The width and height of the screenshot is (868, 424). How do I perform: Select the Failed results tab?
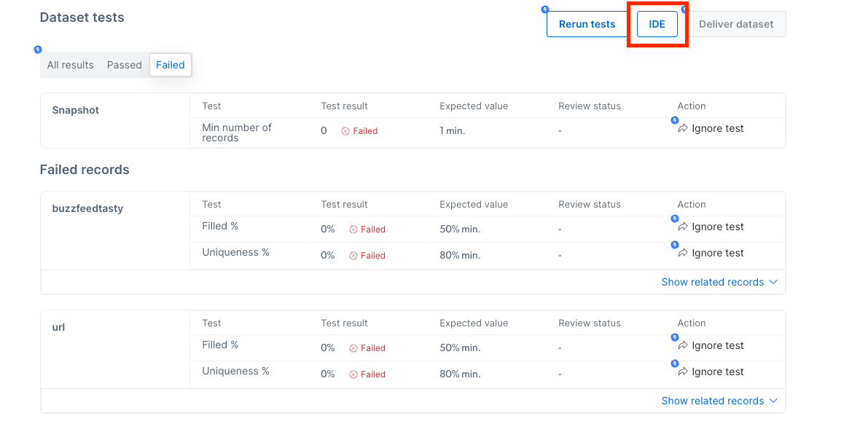point(171,65)
